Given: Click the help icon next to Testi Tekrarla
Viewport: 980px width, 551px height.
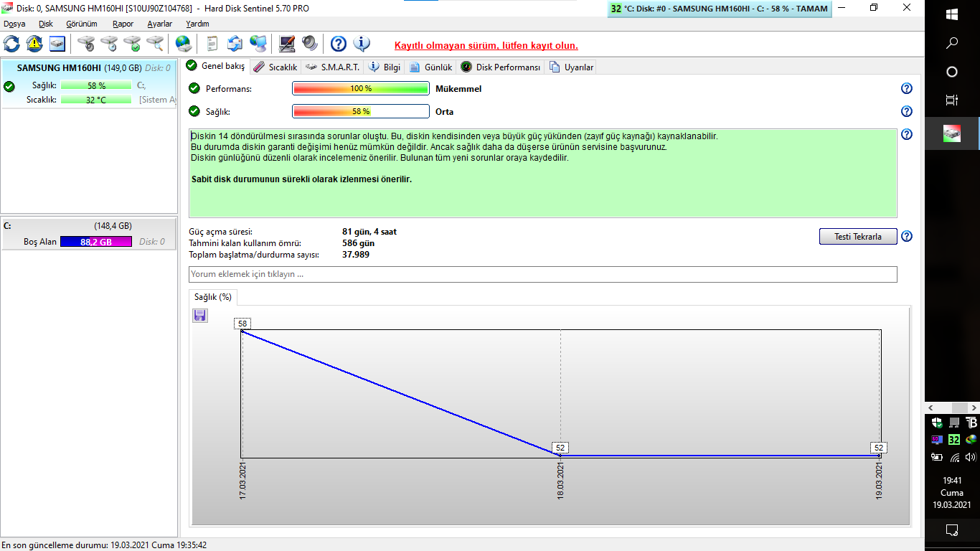Looking at the screenshot, I should (907, 236).
